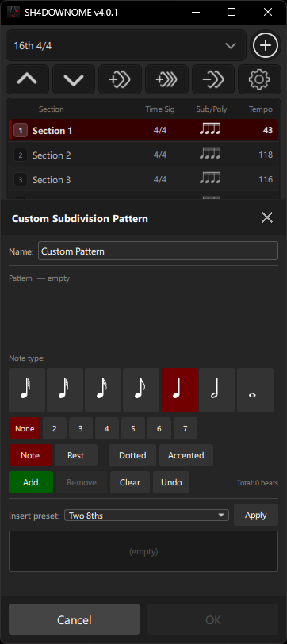The image size is (287, 644).
Task: Click the Cancel button
Action: coord(75,619)
